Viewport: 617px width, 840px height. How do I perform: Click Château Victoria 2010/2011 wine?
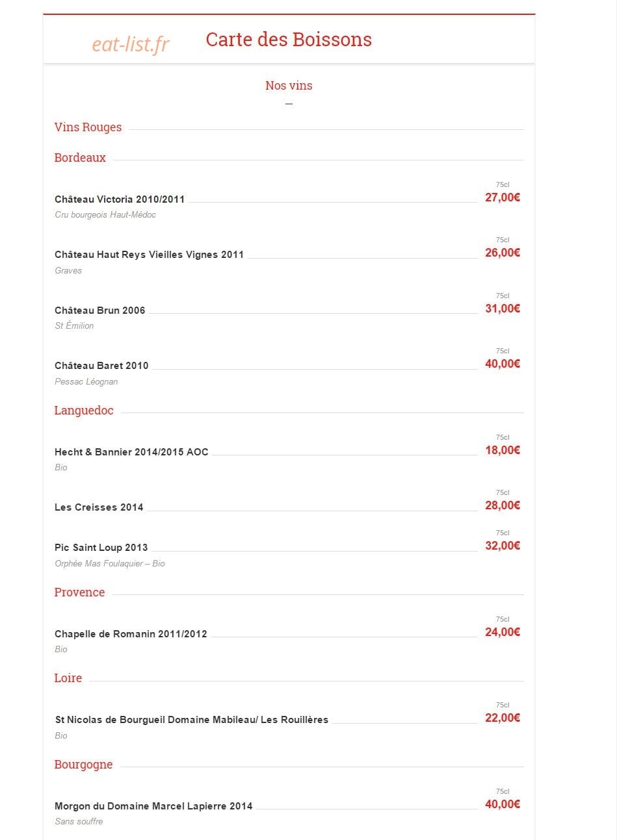point(120,199)
